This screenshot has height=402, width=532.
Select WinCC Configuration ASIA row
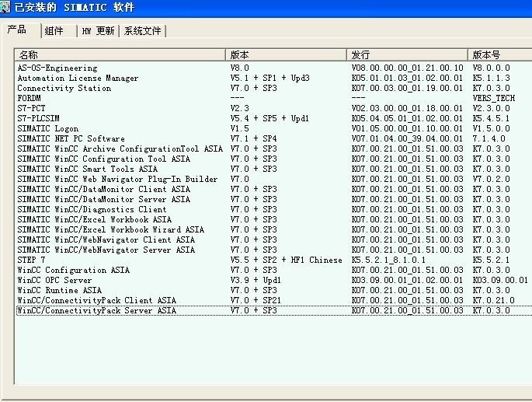coord(74,270)
